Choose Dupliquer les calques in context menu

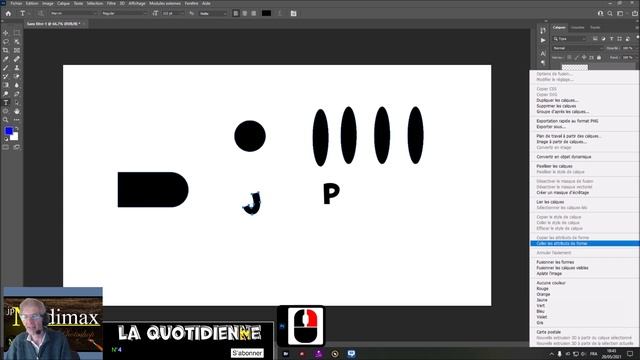point(557,100)
